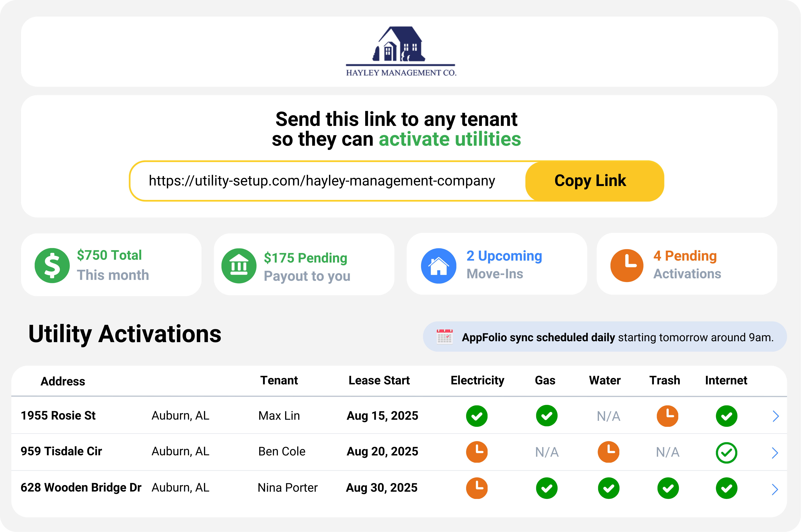Click Electricity pending clock for 628 Wooden Bridge Dr
The image size is (801, 532).
pyautogui.click(x=477, y=488)
